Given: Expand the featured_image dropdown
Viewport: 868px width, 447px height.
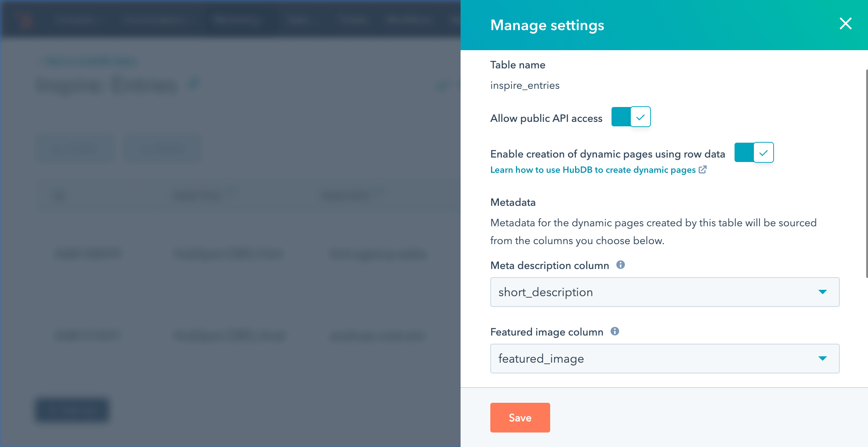Looking at the screenshot, I should [664, 359].
